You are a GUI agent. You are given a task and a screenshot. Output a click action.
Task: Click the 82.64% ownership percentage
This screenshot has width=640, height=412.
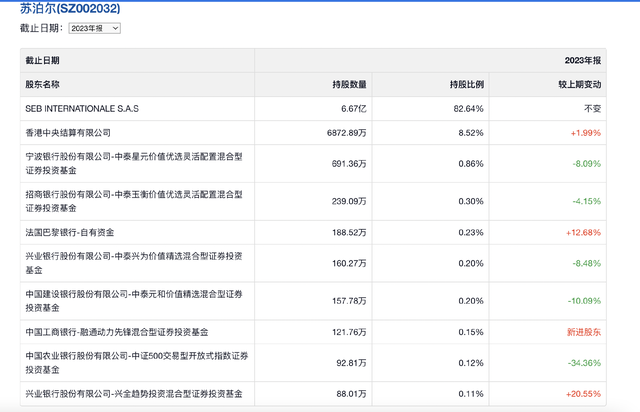click(x=469, y=109)
